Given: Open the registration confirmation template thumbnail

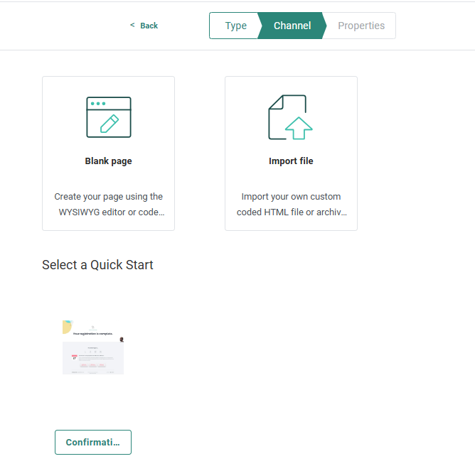Looking at the screenshot, I should (x=93, y=347).
